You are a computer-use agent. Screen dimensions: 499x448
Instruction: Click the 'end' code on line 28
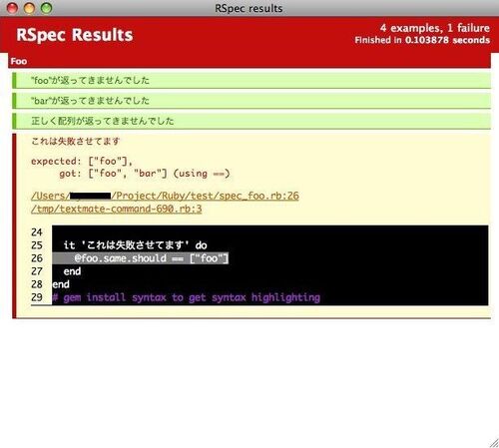click(61, 284)
